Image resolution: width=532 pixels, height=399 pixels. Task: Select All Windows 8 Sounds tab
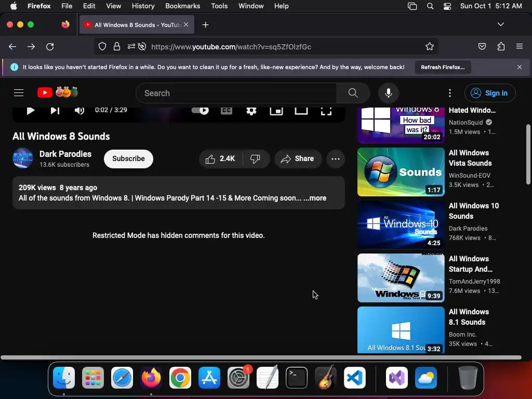point(137,25)
